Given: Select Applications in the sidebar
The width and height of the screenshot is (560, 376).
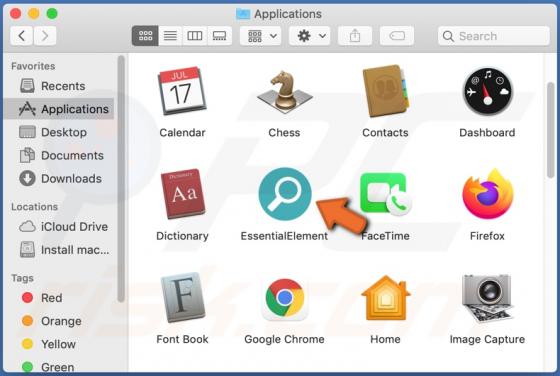Looking at the screenshot, I should click(x=59, y=109).
